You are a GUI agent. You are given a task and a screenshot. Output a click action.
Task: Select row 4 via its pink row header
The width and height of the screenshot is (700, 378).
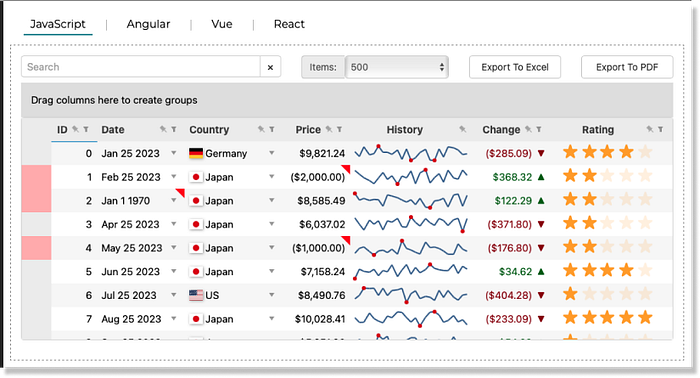coord(36,248)
